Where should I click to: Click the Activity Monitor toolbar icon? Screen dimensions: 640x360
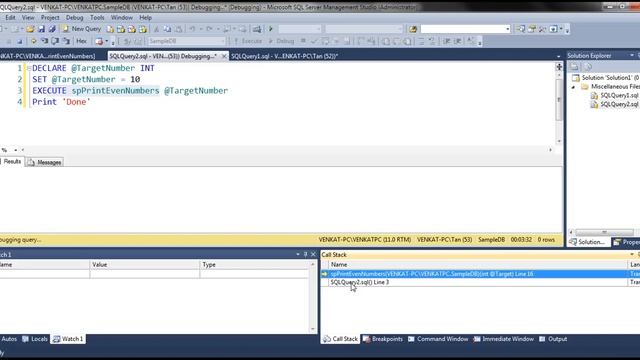click(x=257, y=29)
